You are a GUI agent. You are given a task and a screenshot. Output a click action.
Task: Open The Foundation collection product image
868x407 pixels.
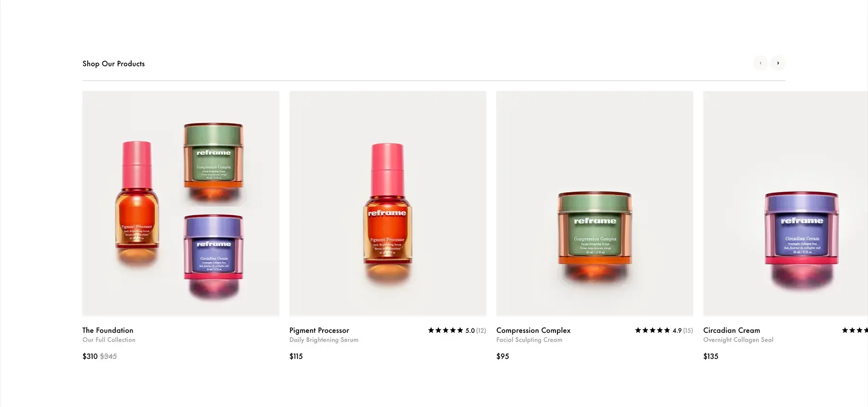click(x=181, y=203)
